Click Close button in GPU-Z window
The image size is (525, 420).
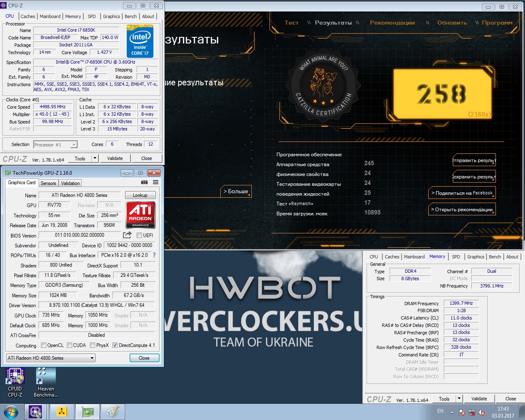coord(144,358)
